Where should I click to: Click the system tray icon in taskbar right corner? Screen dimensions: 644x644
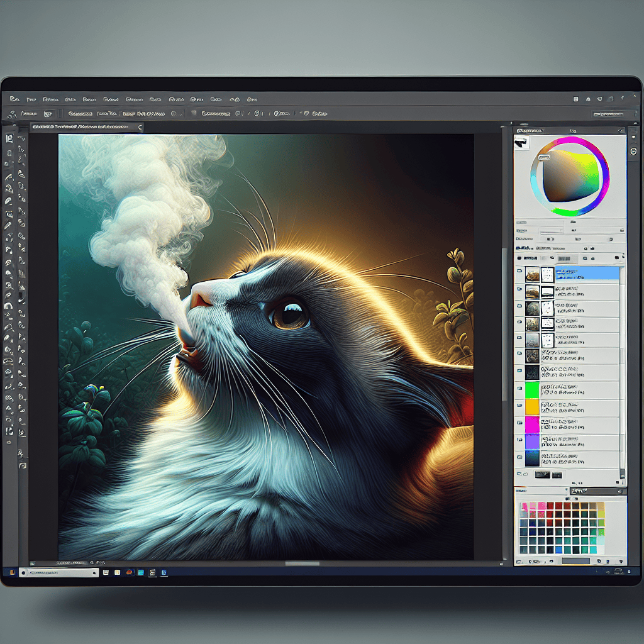pos(618,572)
